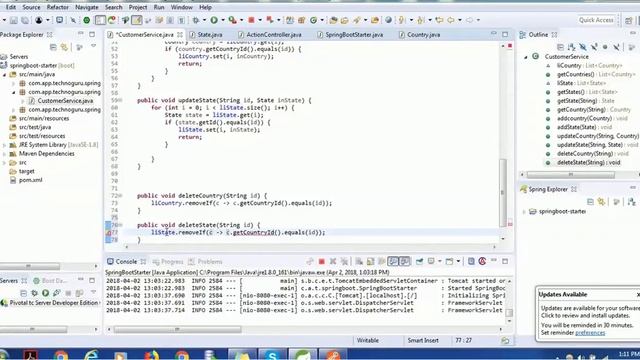
Task: Collapse the CustomerService outline node
Action: [x=526, y=57]
